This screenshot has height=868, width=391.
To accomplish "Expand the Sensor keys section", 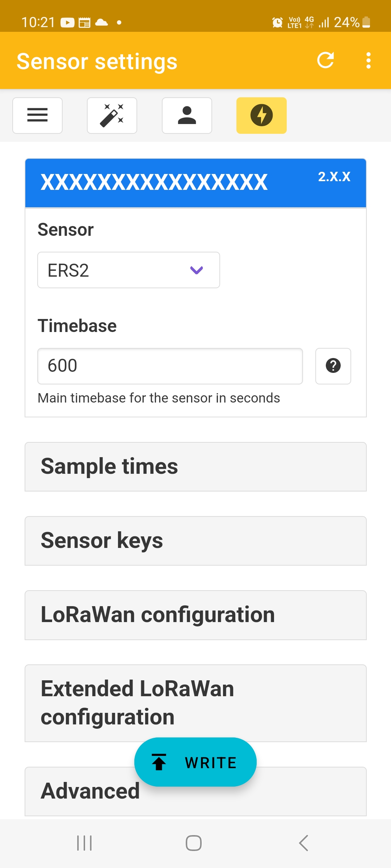I will [x=195, y=541].
